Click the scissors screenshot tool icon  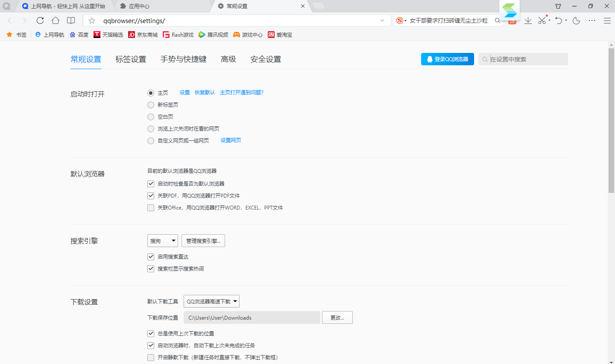[542, 20]
